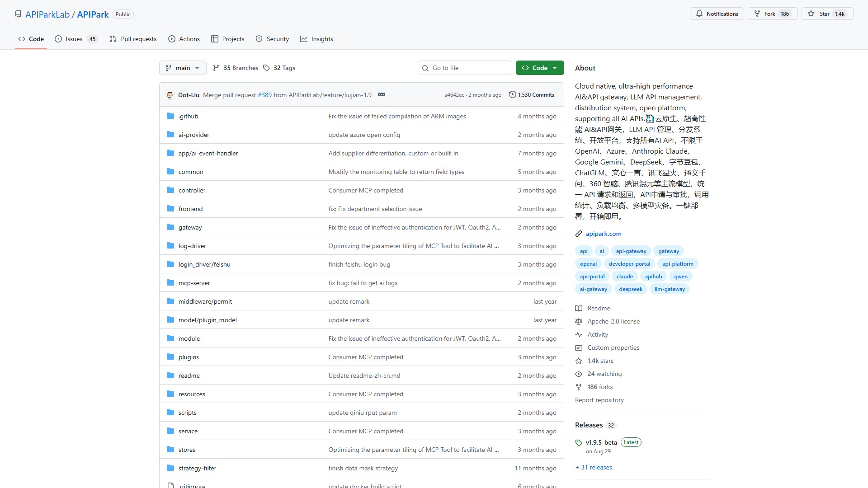Screen dimensions: 868x488
Task: Click the Dot-Liu avatar thumbnail
Action: [x=170, y=95]
